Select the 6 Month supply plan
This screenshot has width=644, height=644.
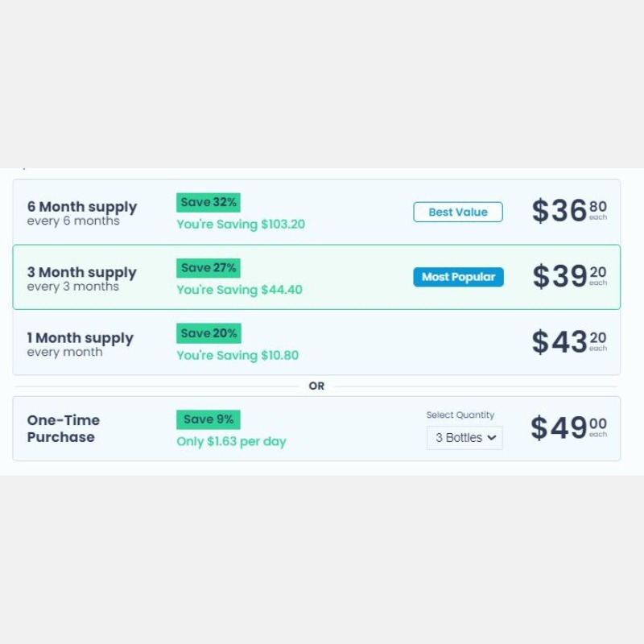pos(316,212)
